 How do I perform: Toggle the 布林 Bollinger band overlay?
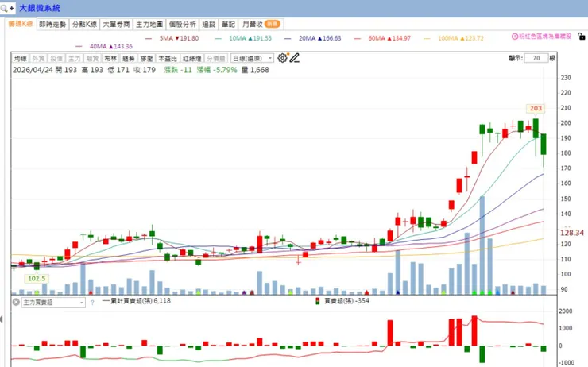(110, 59)
